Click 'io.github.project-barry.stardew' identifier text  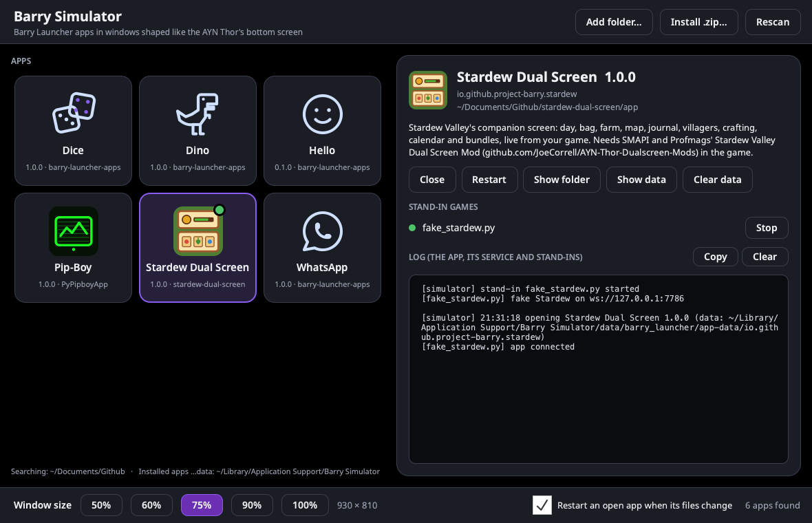click(516, 94)
